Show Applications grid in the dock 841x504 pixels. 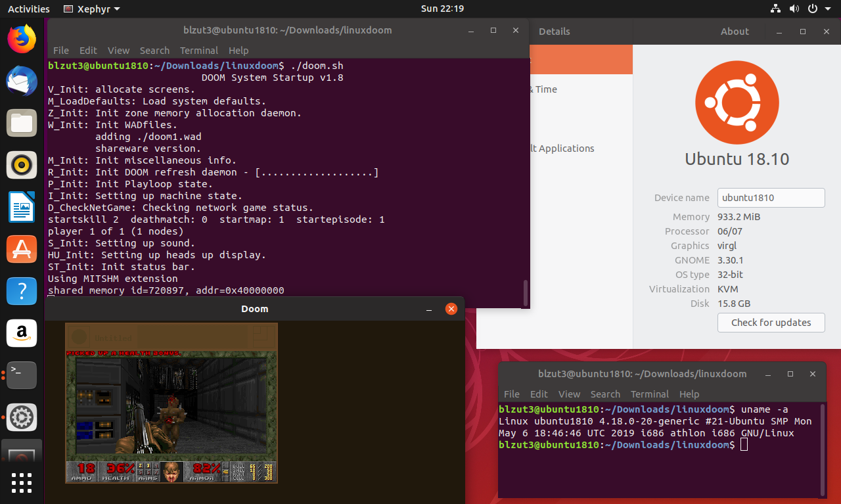click(22, 483)
